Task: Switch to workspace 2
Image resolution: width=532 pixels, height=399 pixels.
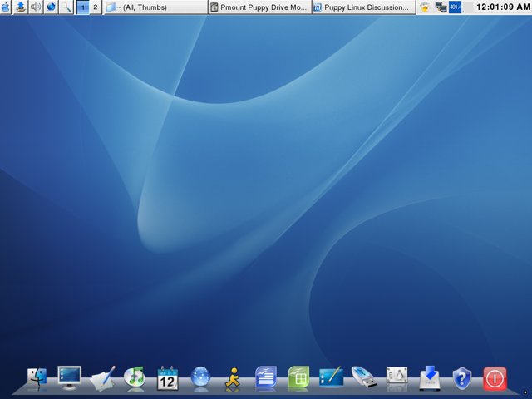Action: click(x=96, y=7)
